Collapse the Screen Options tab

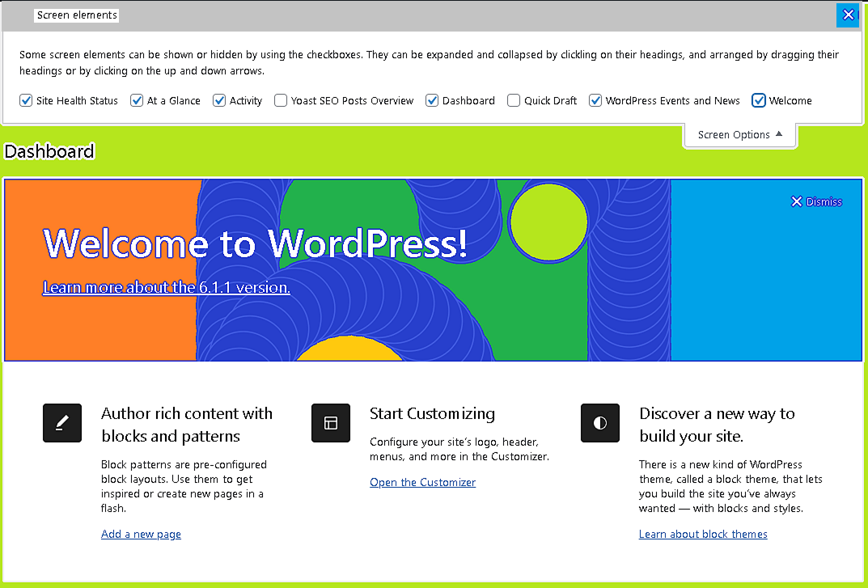coord(740,134)
